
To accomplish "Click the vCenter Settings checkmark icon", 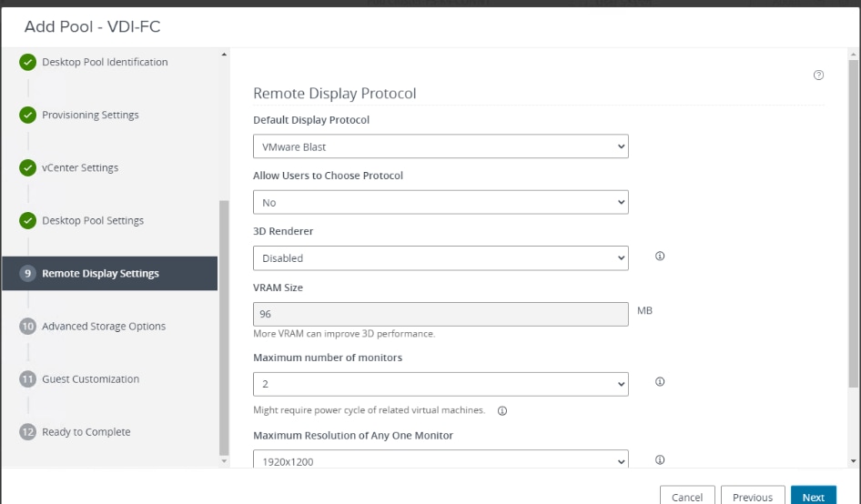I will [x=27, y=167].
